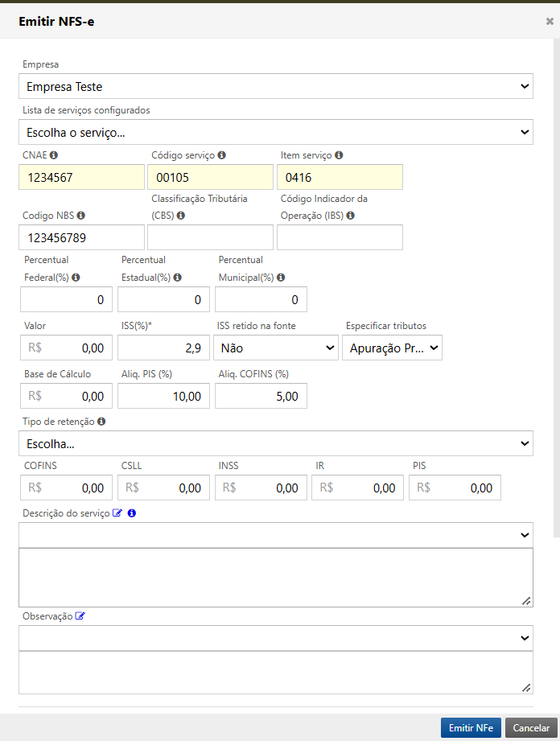560x741 pixels.
Task: Click the CNAE info icon
Action: pyautogui.click(x=54, y=155)
